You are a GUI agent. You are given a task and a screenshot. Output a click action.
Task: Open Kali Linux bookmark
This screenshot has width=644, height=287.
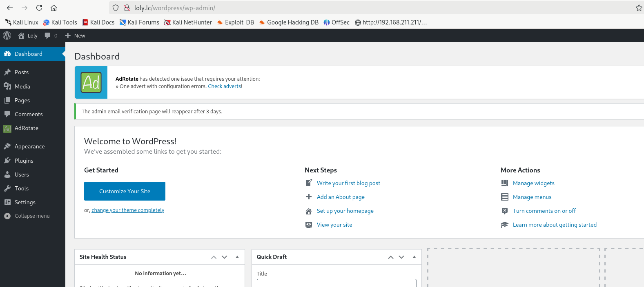click(x=22, y=22)
